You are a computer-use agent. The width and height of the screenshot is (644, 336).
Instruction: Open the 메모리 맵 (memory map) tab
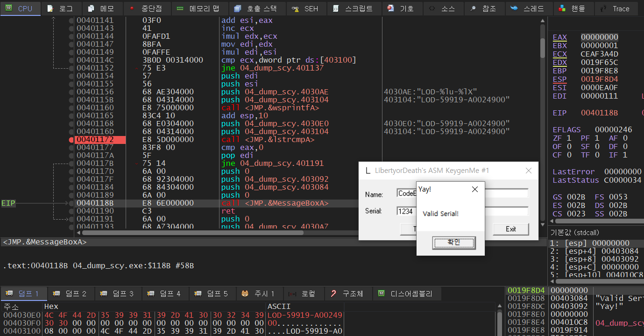point(200,8)
